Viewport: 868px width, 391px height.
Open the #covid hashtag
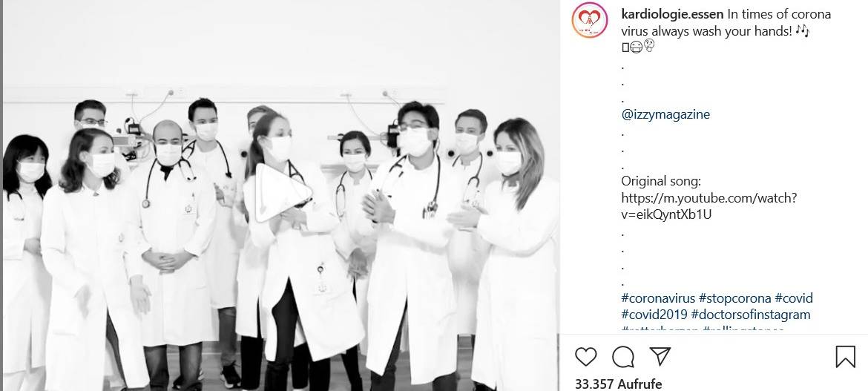tap(794, 298)
